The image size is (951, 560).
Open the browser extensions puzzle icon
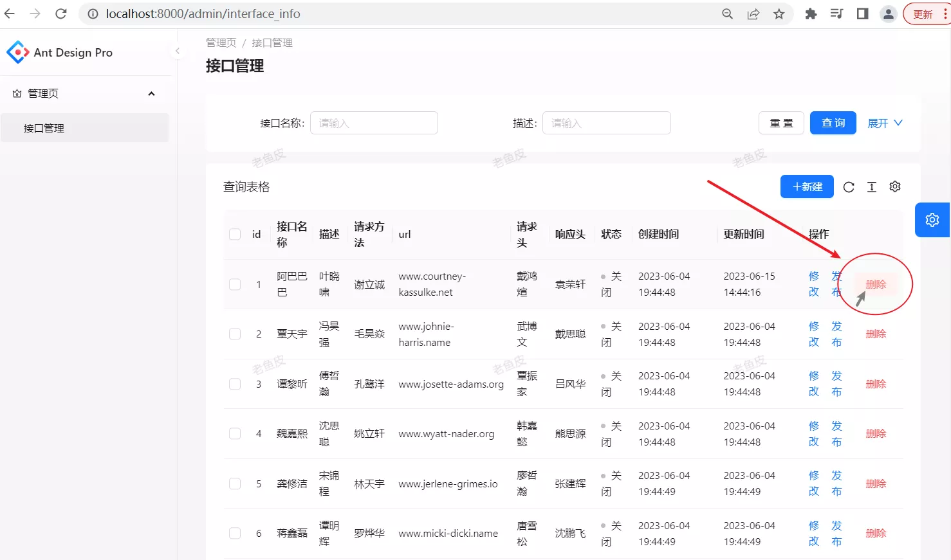(811, 14)
